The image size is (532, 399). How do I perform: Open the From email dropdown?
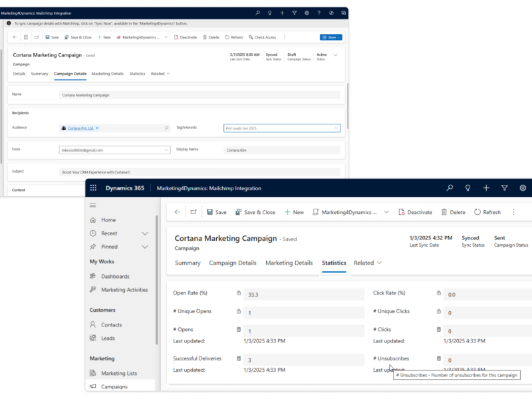coord(114,150)
